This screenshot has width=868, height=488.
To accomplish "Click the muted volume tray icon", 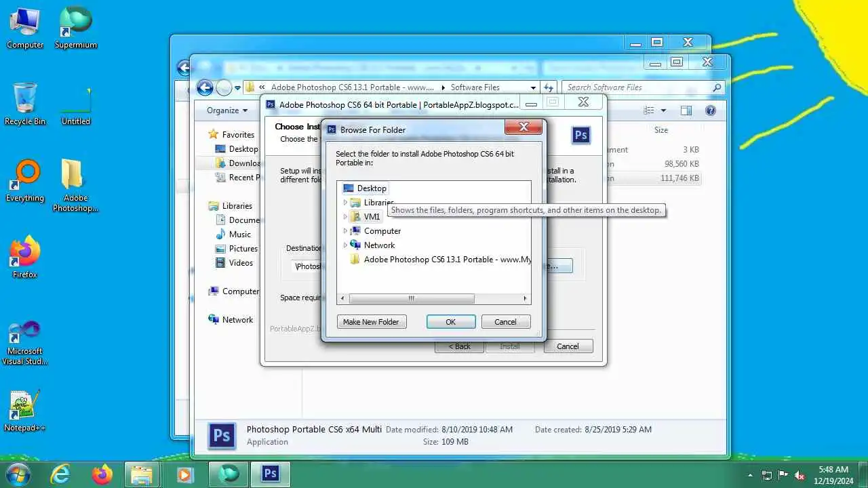I will pyautogui.click(x=800, y=475).
